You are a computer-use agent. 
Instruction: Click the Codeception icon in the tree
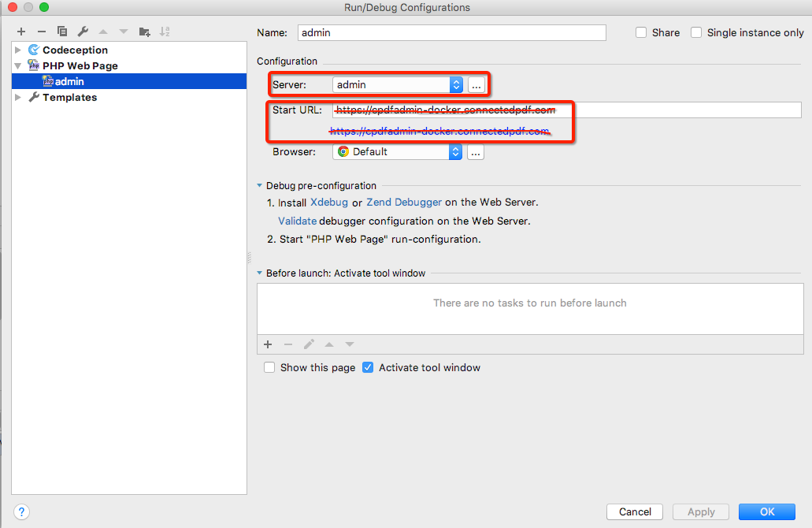34,50
